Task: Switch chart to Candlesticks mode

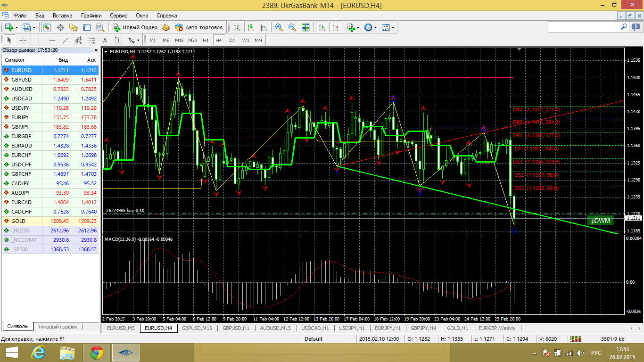Action: 250,27
